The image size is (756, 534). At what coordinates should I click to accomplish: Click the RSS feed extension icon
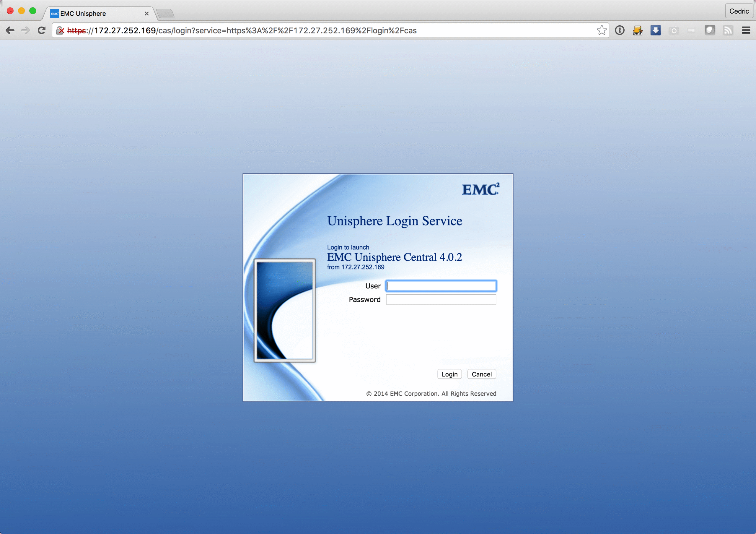pos(728,30)
